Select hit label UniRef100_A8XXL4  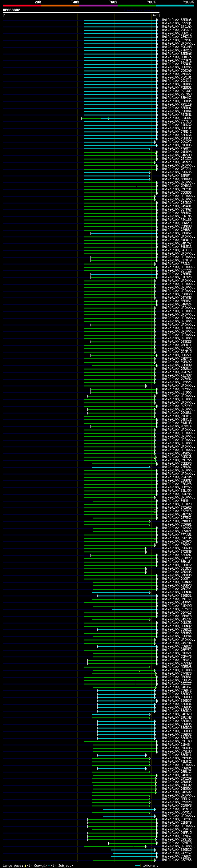[176, 426]
